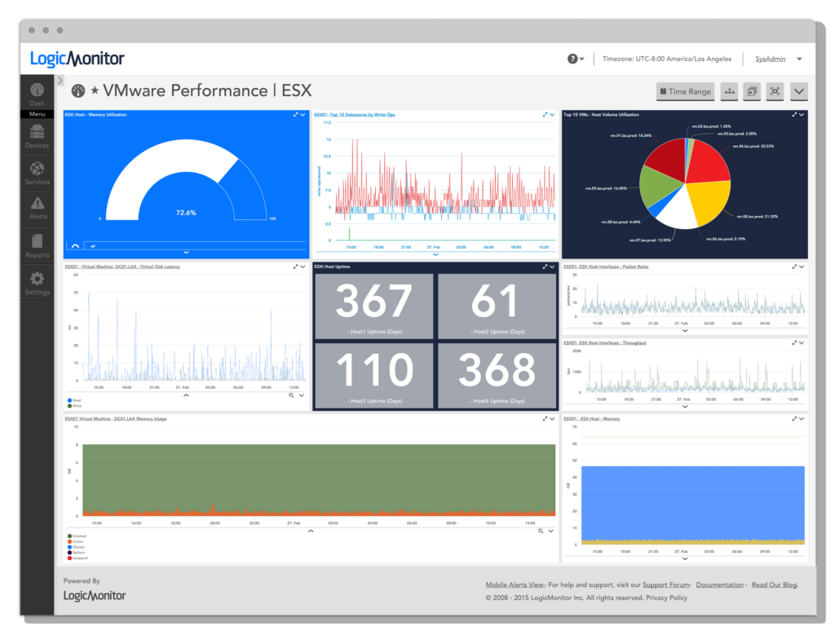Click the three-dots widget toolbar icon
This screenshot has width=835, height=644.
click(729, 91)
